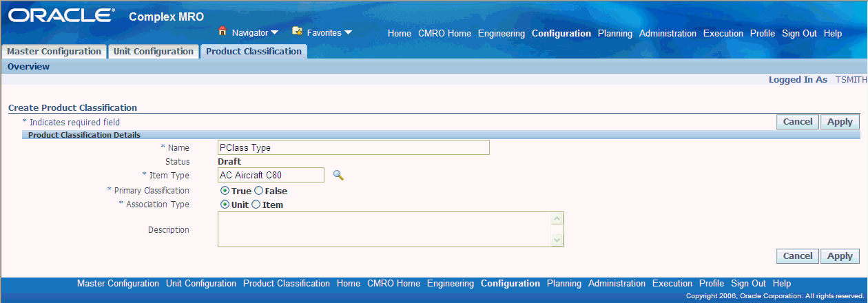
Task: Click the TSMITH logged-in username
Action: (x=851, y=80)
